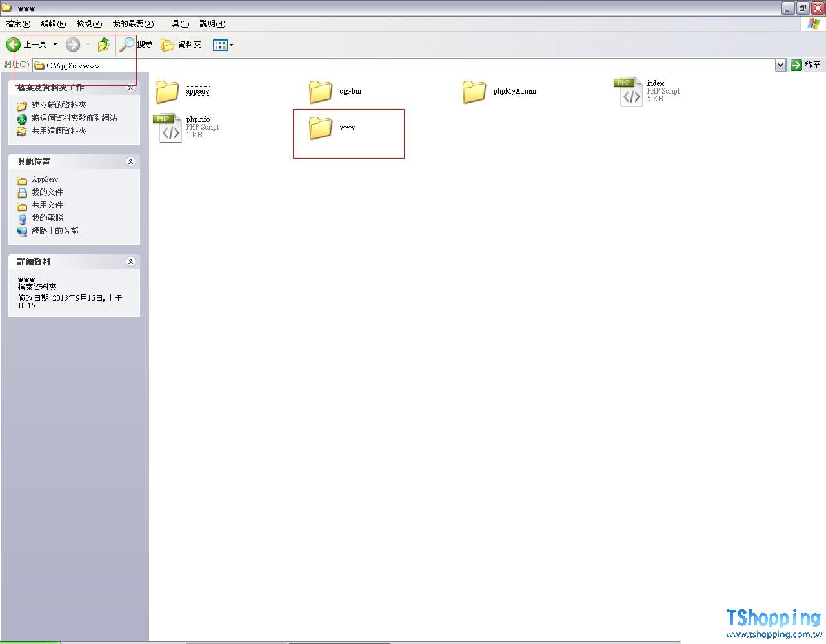Open the Back button history dropdown arrow
The height and width of the screenshot is (644, 826).
tap(55, 45)
